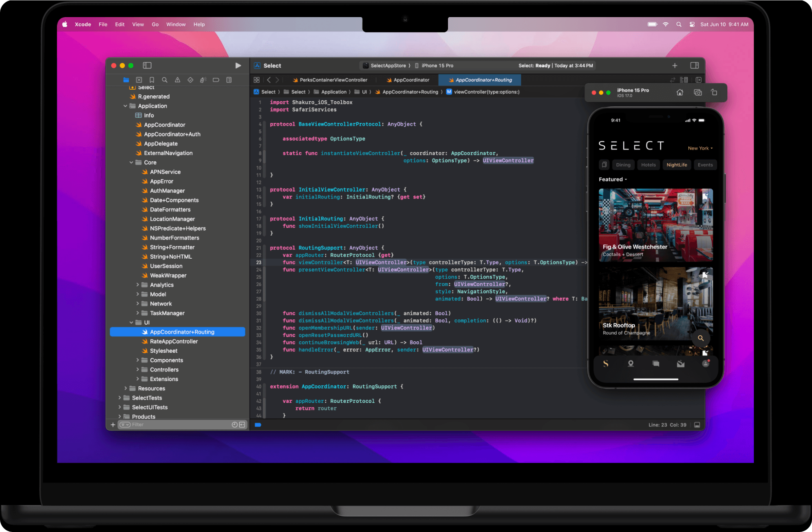Rotate the device in Simulator window
Screen dimensions: 812x532
click(x=714, y=92)
